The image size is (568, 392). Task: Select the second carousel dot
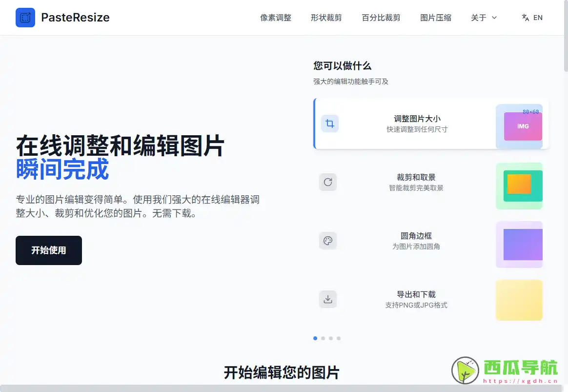click(x=323, y=338)
